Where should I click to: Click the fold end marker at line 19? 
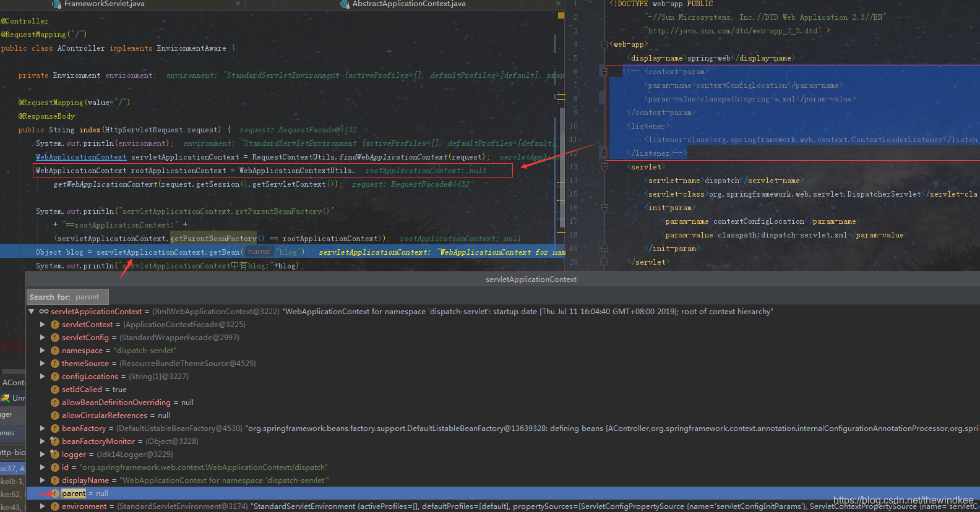[604, 248]
